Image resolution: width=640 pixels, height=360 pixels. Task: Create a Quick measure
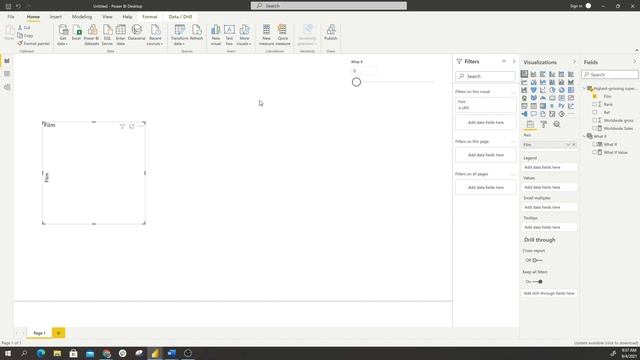click(x=282, y=35)
